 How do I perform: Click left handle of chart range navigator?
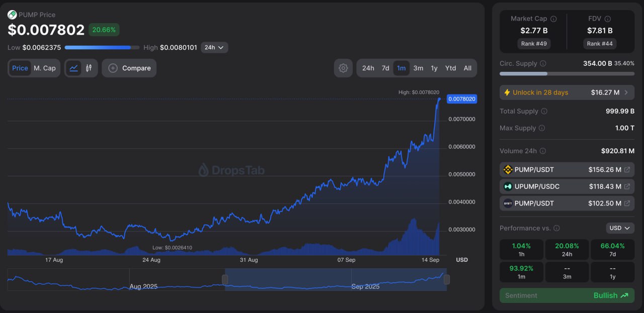[x=225, y=279]
